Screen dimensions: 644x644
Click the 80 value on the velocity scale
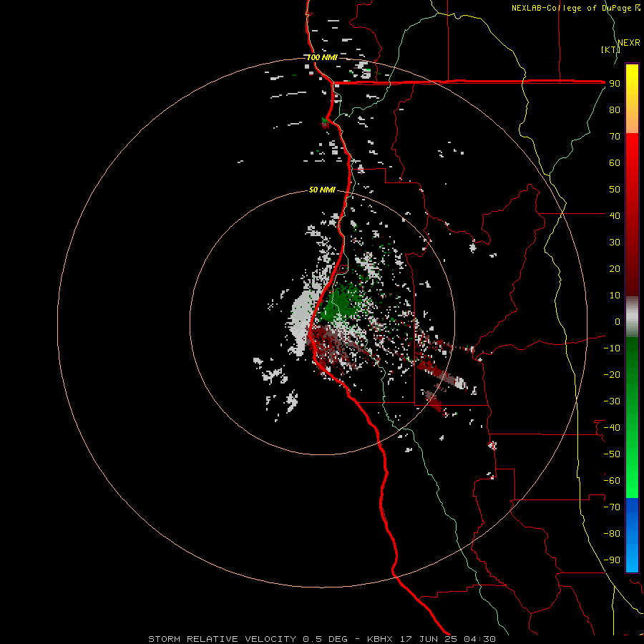tap(615, 109)
